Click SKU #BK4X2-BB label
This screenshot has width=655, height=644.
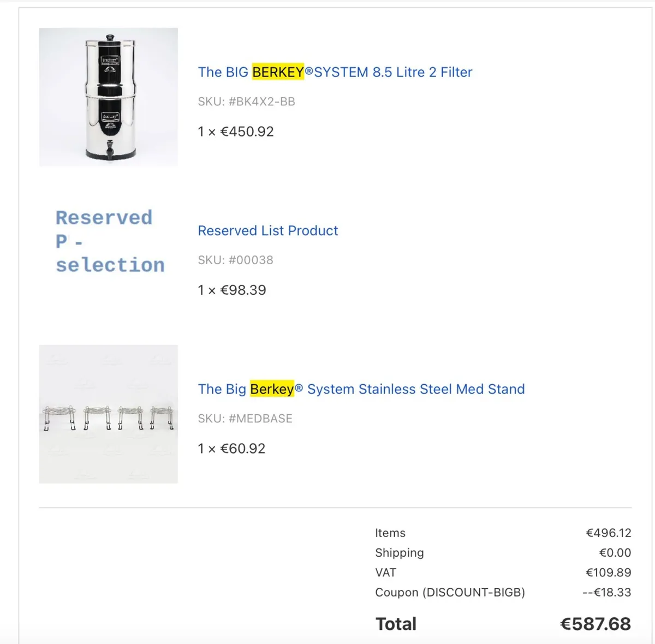pos(246,102)
